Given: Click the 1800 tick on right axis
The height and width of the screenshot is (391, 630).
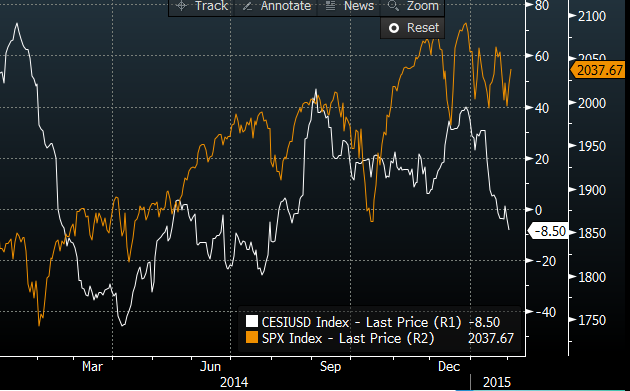Looking at the screenshot, I should (592, 277).
